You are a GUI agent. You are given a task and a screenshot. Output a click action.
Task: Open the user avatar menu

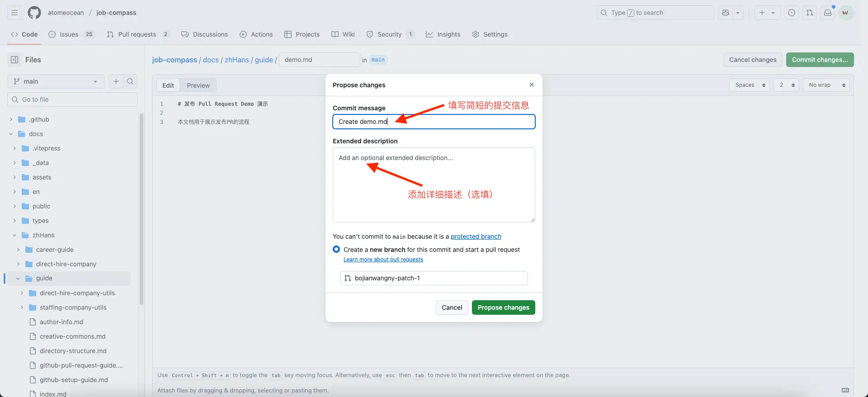[845, 13]
